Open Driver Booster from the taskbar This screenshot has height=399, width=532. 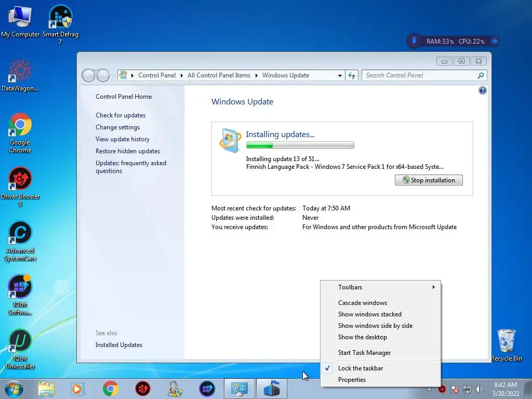[x=143, y=389]
